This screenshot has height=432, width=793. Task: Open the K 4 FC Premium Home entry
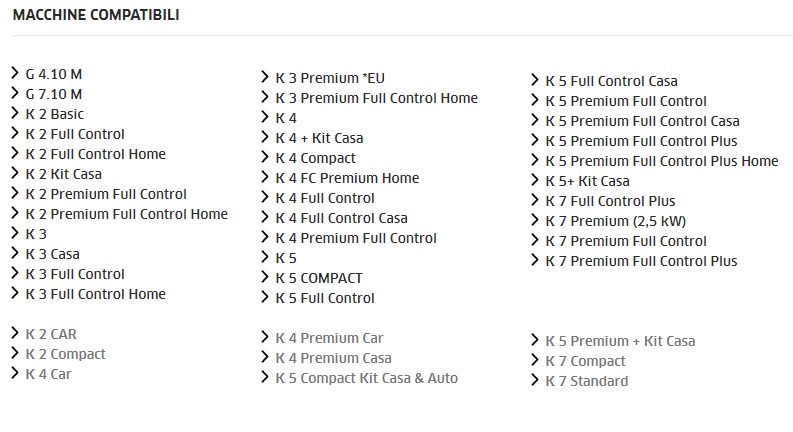point(347,178)
